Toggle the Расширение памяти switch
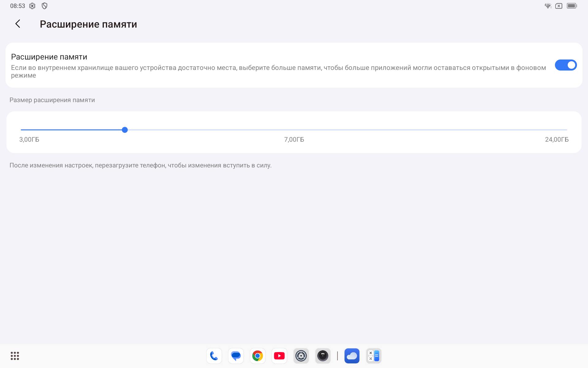Viewport: 588px width, 368px height. 565,65
